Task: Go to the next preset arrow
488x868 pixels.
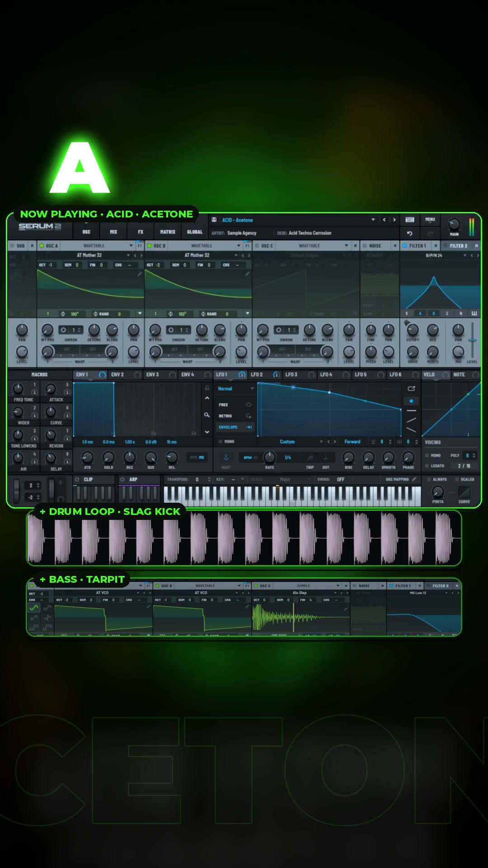Action: pyautogui.click(x=394, y=220)
